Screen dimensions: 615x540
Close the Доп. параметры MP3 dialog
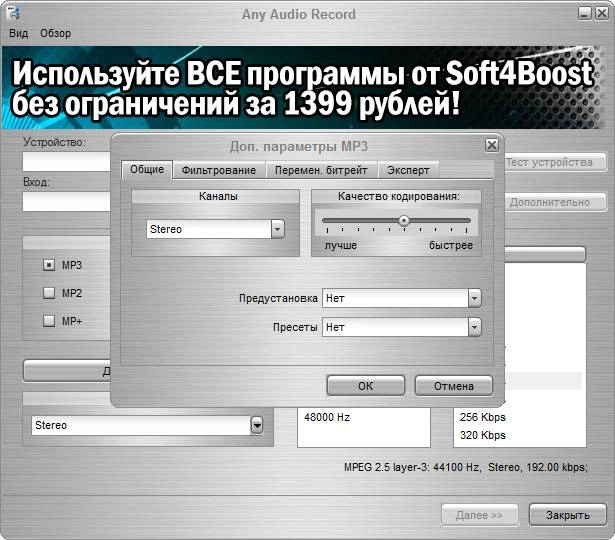pos(491,145)
